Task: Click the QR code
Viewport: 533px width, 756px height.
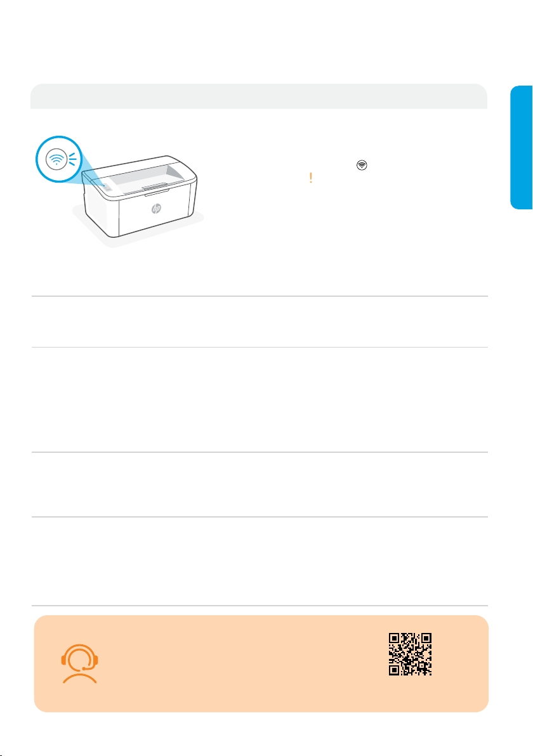Action: point(410,655)
